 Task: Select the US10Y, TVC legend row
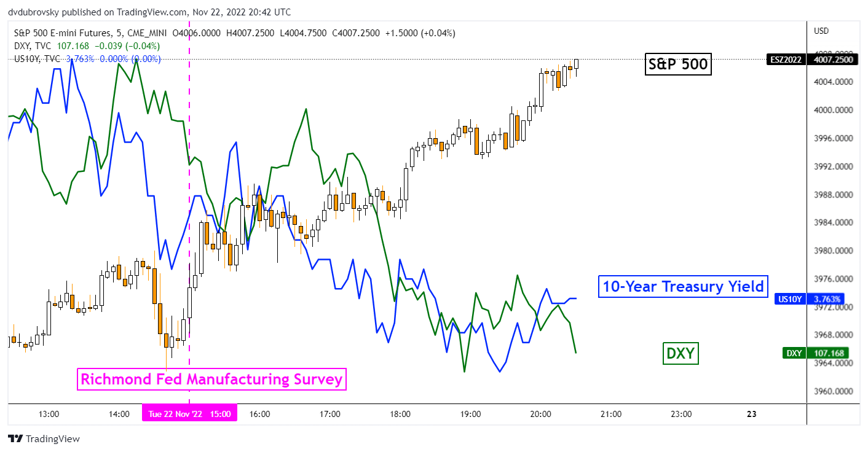pyautogui.click(x=87, y=59)
